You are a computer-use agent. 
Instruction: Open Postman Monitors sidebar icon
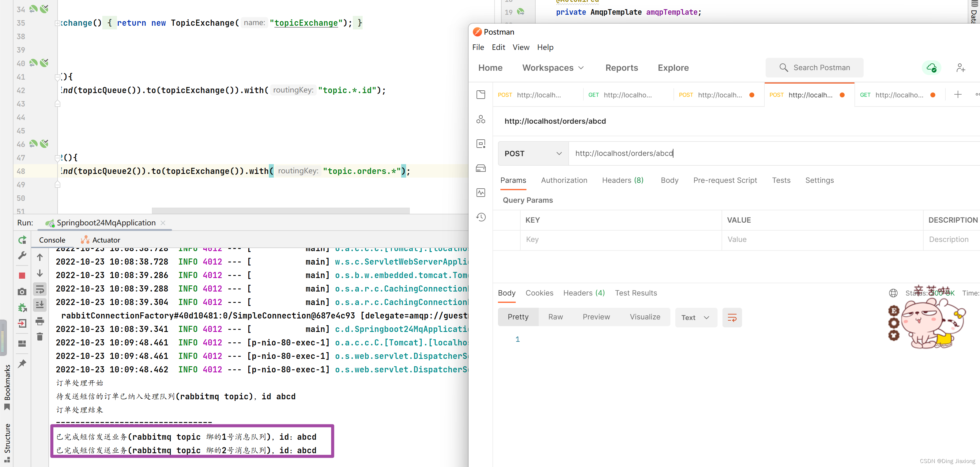(481, 193)
